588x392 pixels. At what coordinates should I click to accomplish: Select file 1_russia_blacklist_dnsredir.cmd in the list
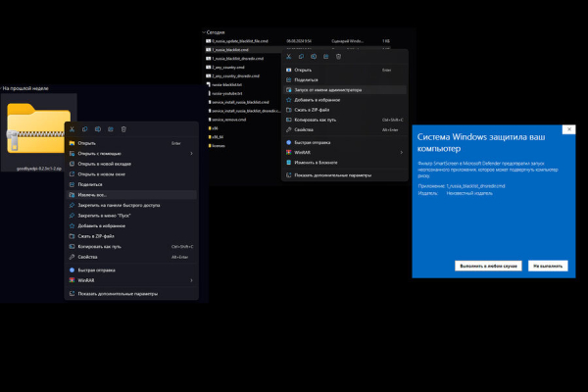point(235,59)
